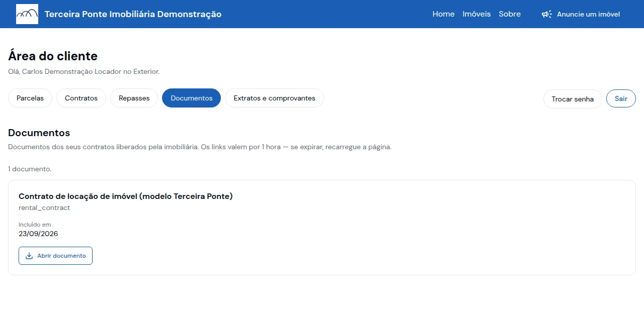
Task: Click the Documentos section heading
Action: coord(39,133)
